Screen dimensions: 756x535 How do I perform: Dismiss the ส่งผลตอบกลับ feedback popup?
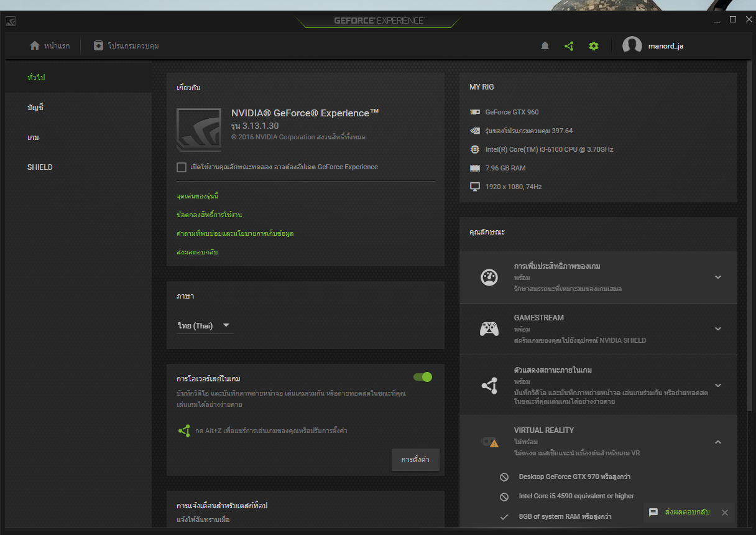pyautogui.click(x=724, y=513)
